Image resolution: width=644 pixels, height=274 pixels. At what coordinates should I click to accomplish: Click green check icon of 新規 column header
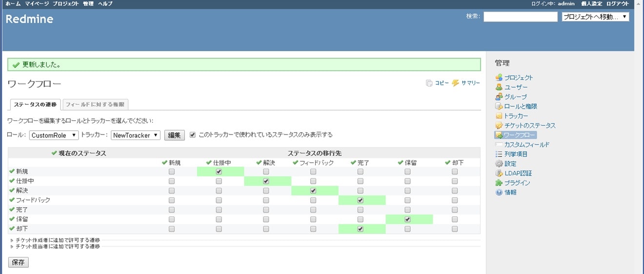[x=165, y=162]
